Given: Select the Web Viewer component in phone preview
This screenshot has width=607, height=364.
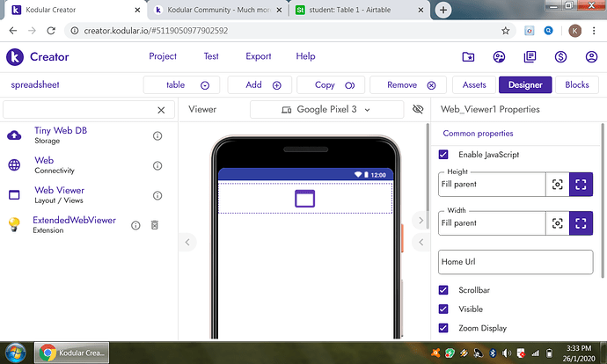Looking at the screenshot, I should click(305, 198).
